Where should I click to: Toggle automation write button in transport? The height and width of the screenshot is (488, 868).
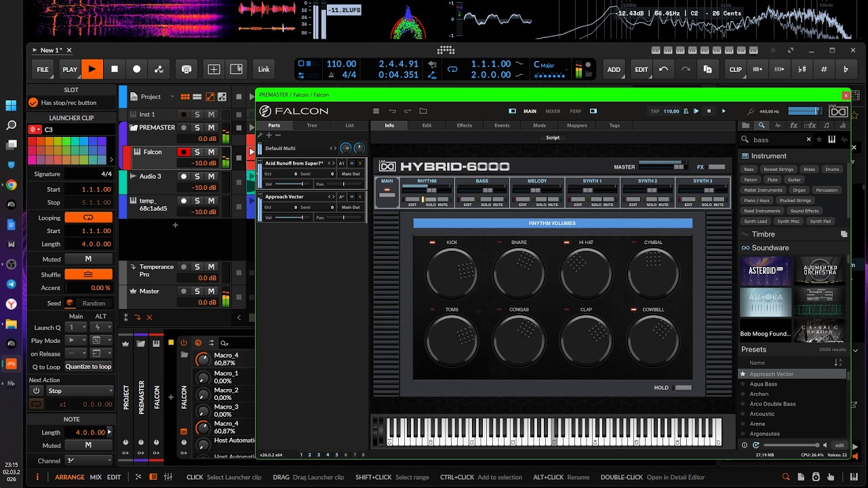pos(159,69)
